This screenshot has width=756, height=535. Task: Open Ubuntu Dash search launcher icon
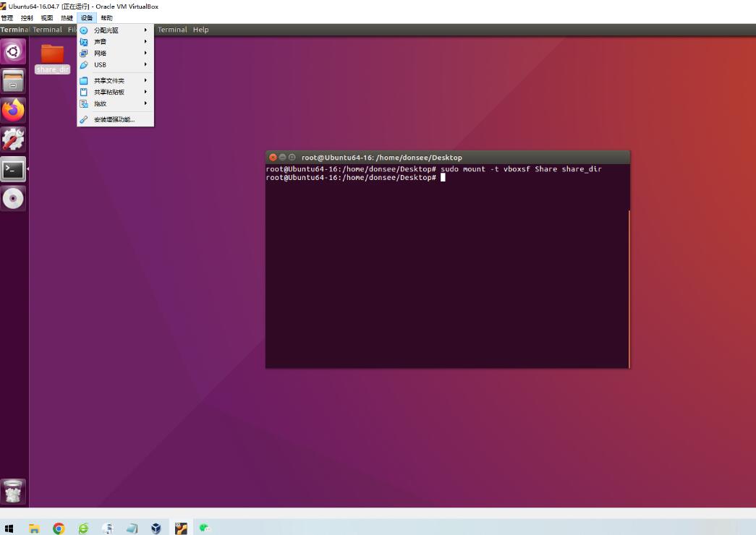coord(13,51)
